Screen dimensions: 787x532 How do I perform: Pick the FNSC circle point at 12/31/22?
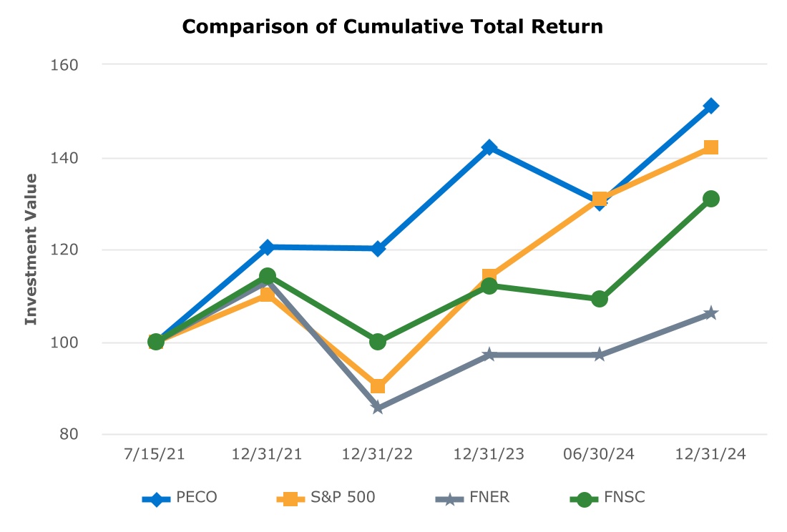378,342
